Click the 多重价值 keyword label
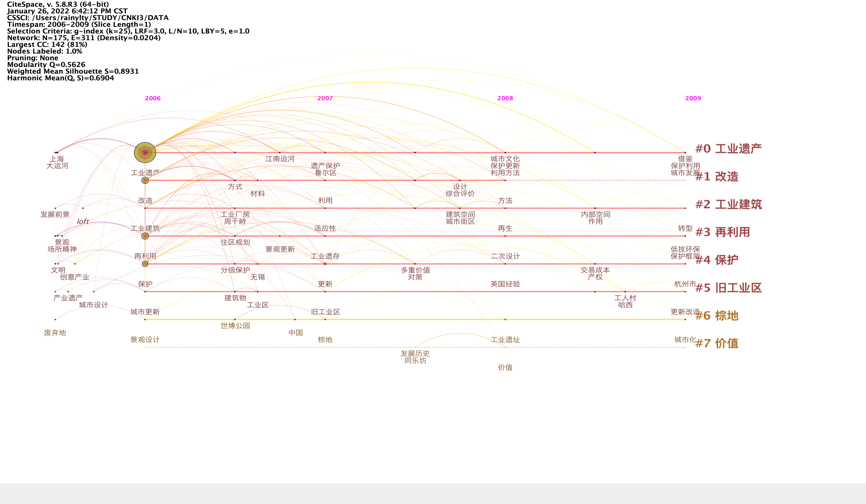Image resolution: width=866 pixels, height=504 pixels. click(416, 270)
